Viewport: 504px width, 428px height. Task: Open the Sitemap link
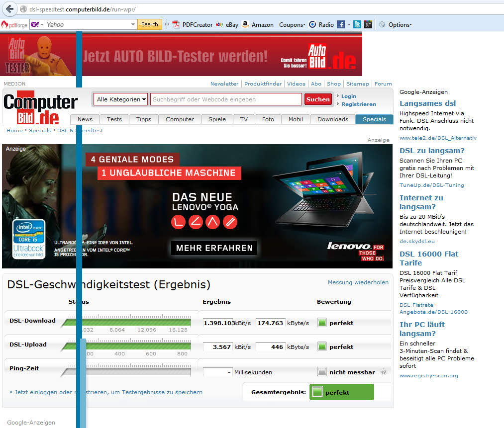tap(357, 84)
